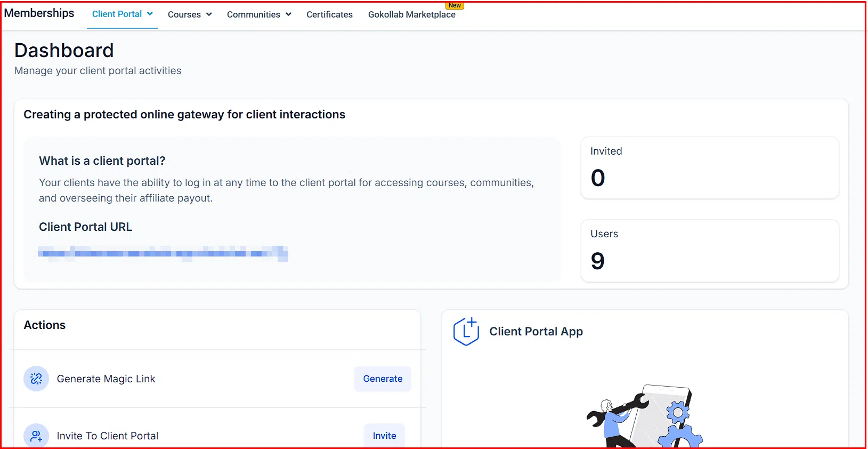Click the Invite To Client Portal icon
The image size is (868, 449).
click(x=36, y=436)
